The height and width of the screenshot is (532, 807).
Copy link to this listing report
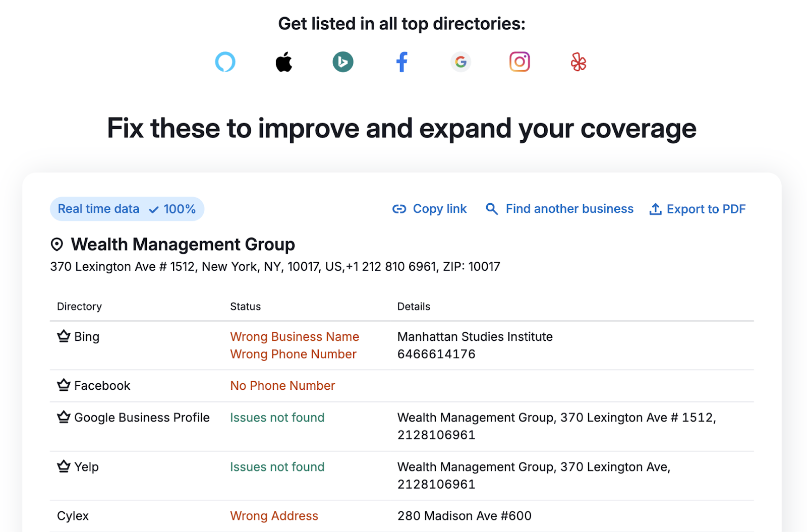coord(430,209)
